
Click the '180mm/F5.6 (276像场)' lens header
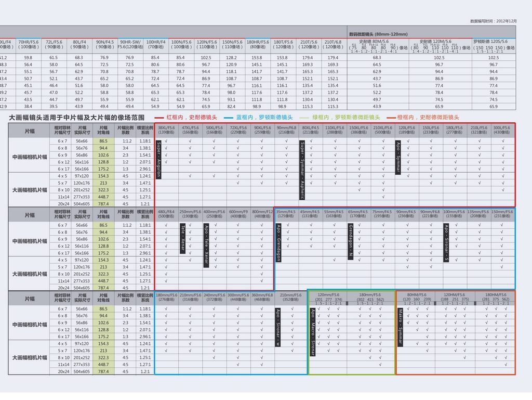(x=166, y=297)
